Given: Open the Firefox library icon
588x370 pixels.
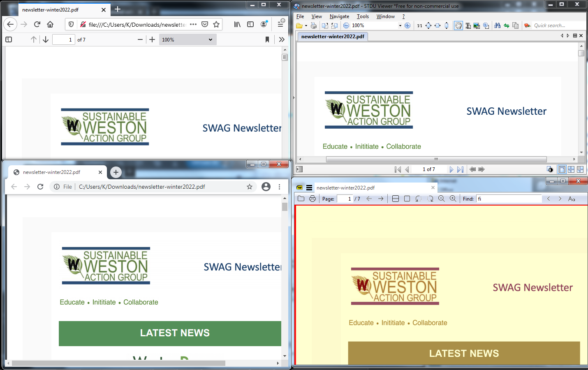Looking at the screenshot, I should click(237, 24).
